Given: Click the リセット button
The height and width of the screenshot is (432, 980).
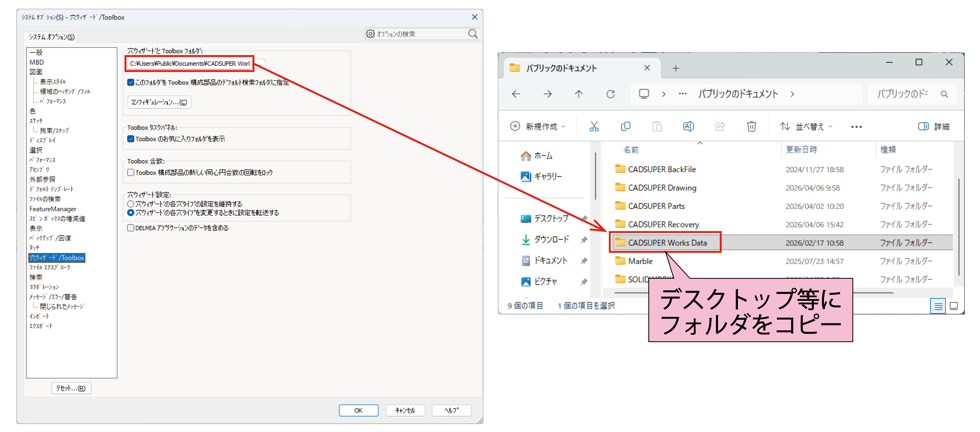Looking at the screenshot, I should point(71,388).
